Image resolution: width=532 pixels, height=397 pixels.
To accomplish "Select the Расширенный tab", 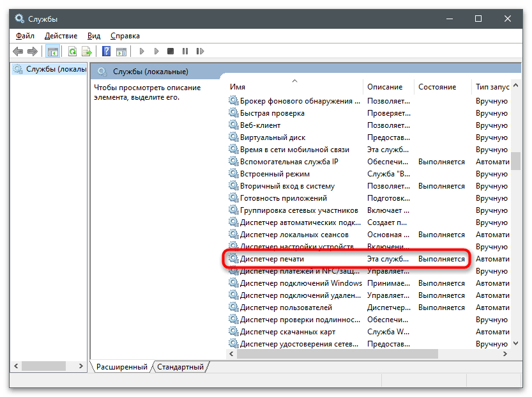I will [x=121, y=367].
